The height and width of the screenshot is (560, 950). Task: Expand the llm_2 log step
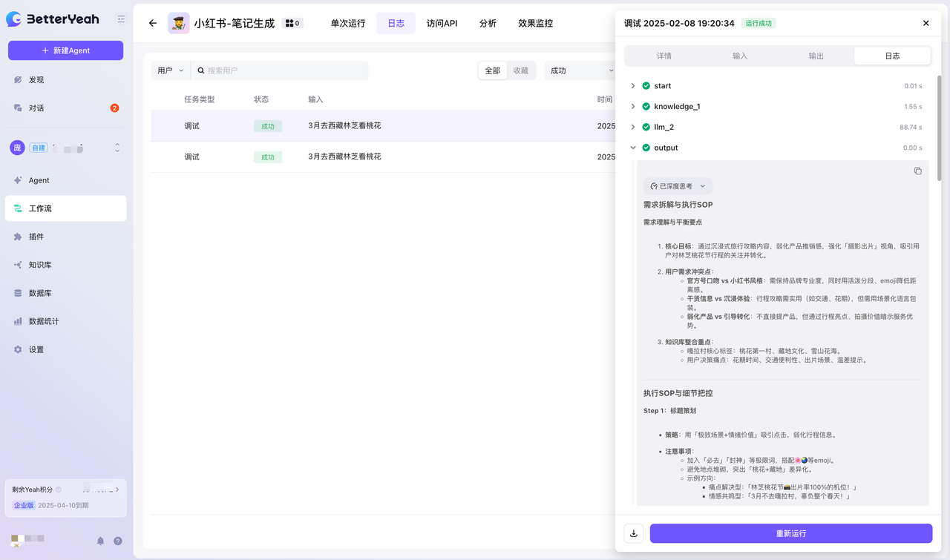pyautogui.click(x=633, y=128)
